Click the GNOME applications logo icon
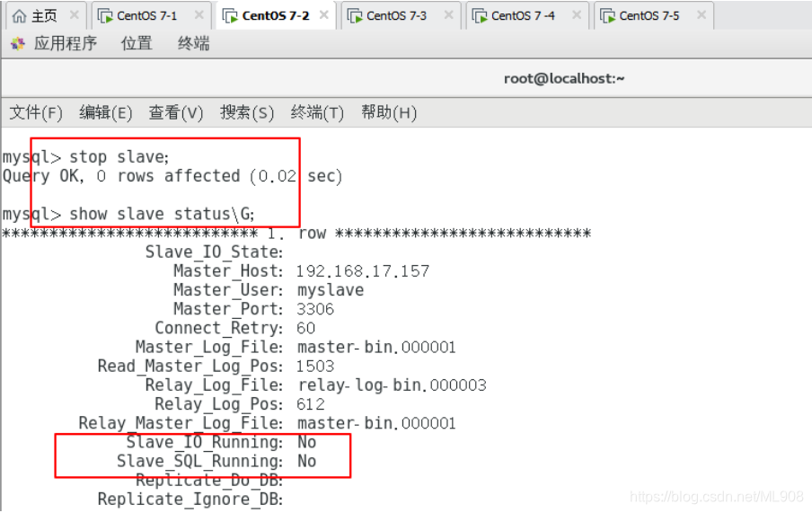The image size is (812, 513). pyautogui.click(x=18, y=44)
